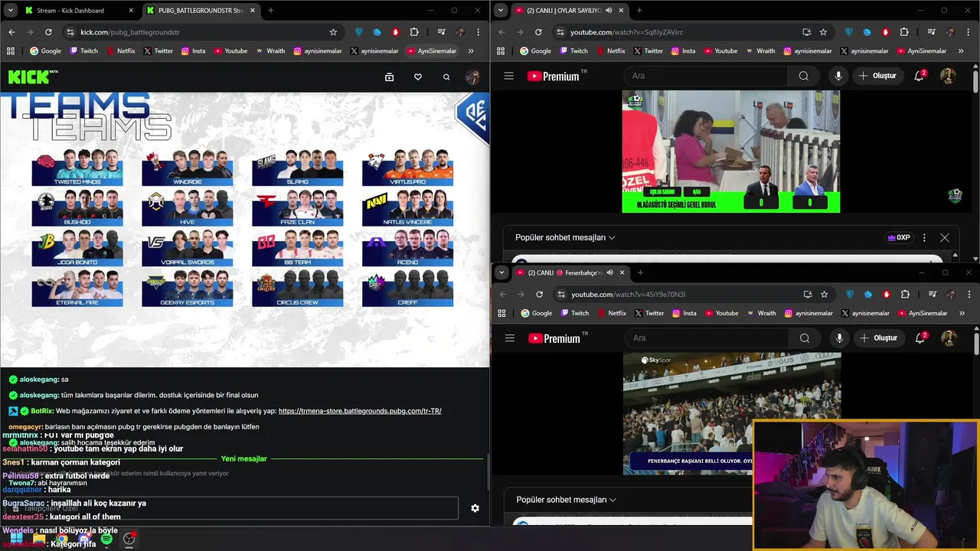The height and width of the screenshot is (551, 980).
Task: Click Oluştur in the top YouTube window
Action: [x=877, y=76]
